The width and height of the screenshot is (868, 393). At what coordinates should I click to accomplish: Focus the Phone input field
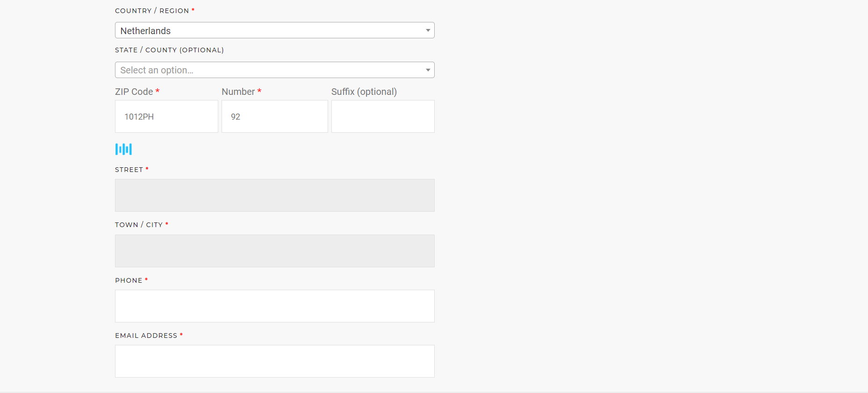(274, 306)
